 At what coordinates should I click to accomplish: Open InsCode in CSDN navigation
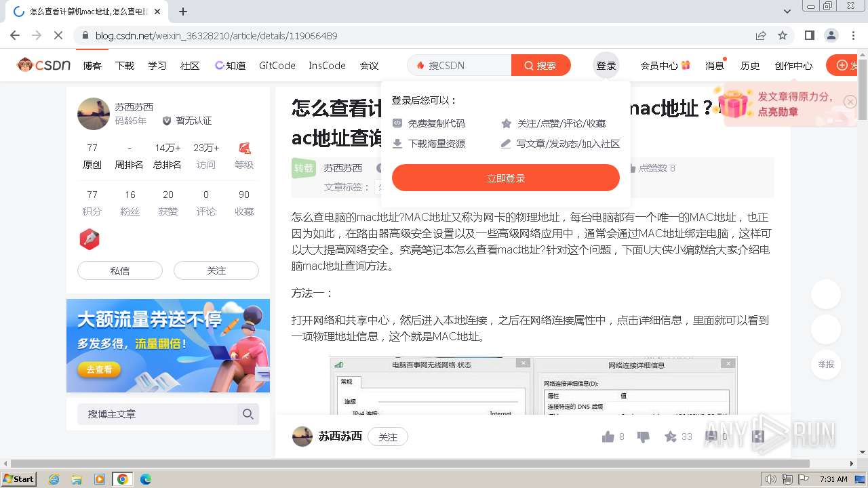pyautogui.click(x=327, y=66)
